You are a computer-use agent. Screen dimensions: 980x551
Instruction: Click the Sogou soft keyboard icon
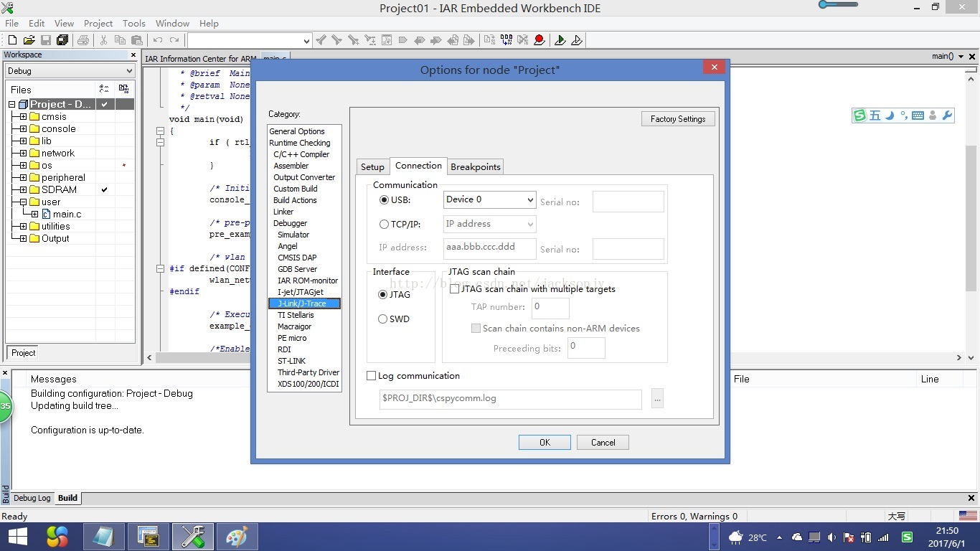point(918,116)
